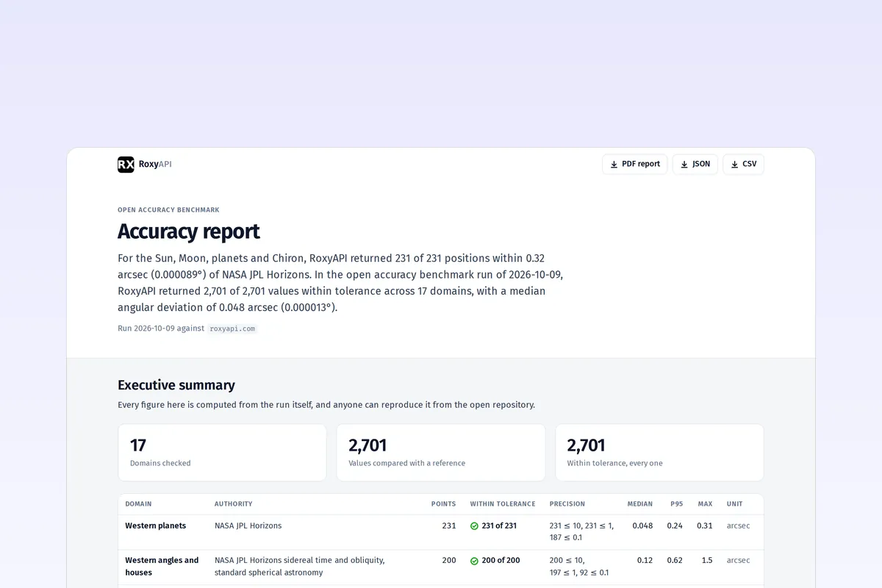Click the POINTS column header

point(443,504)
